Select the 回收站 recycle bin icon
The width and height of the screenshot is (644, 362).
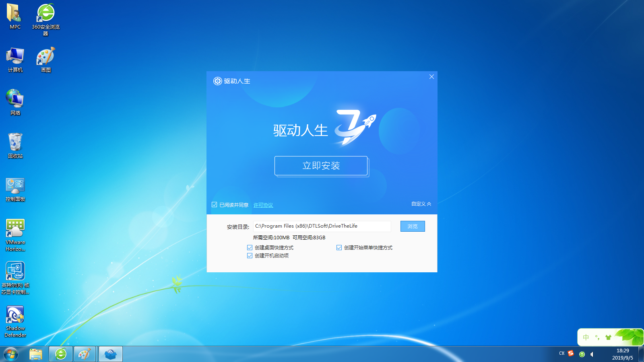click(15, 146)
